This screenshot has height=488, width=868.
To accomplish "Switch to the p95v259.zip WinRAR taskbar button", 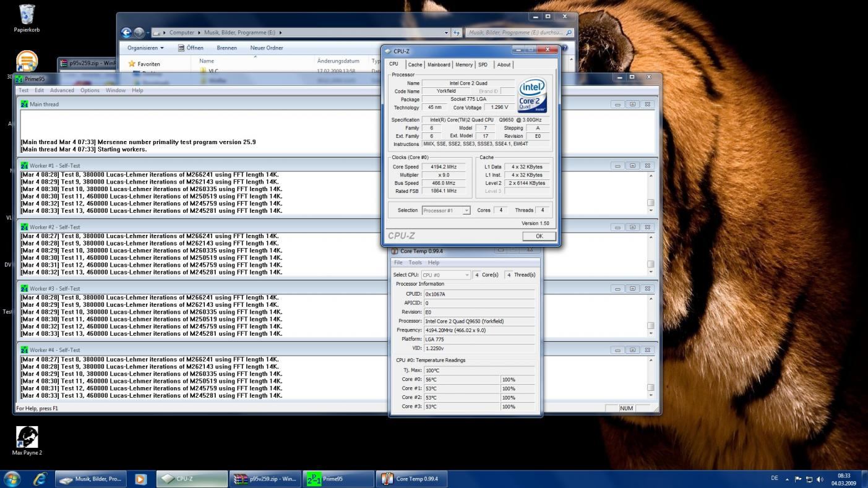I will coord(266,479).
